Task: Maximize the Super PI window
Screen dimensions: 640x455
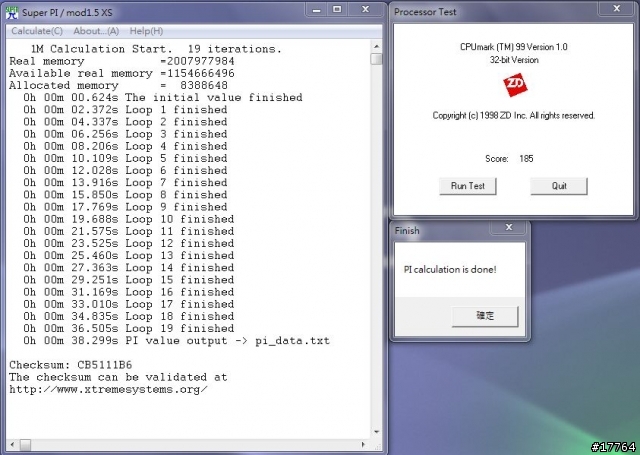Action: [337, 10]
